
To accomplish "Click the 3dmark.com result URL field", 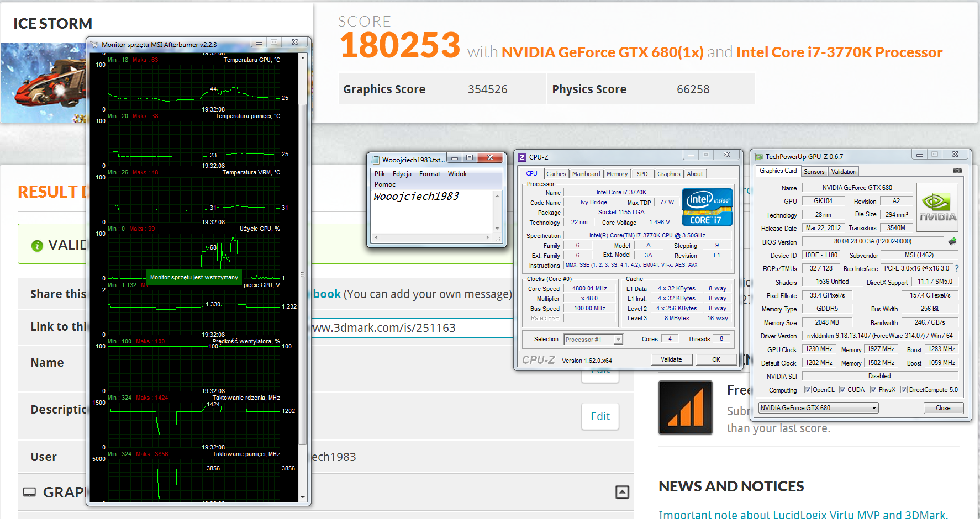I will (413, 327).
